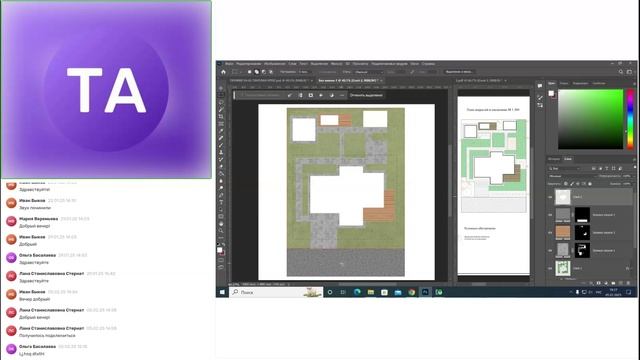Open the Color panel menu
This screenshot has height=360, width=640.
634,83
